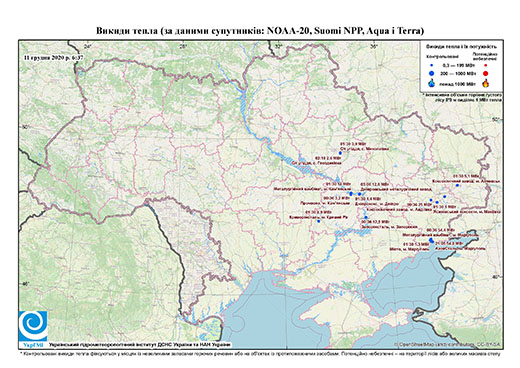Click the UkrGMI spiral logo

[33, 327]
